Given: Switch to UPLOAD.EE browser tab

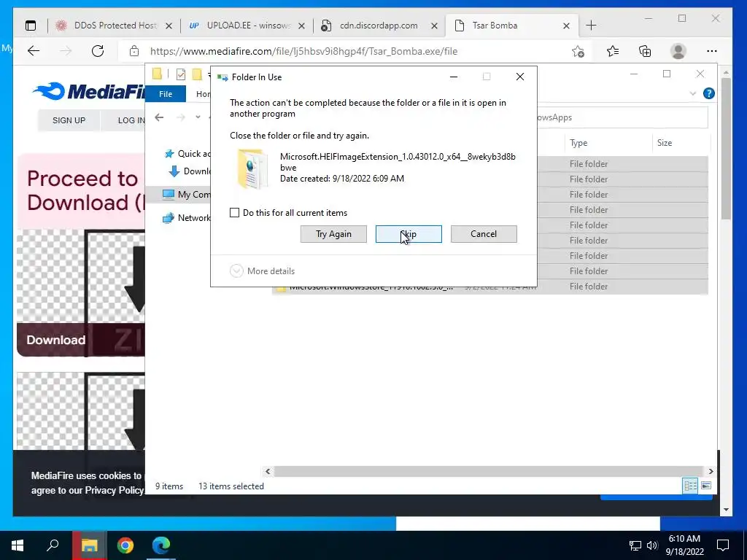Looking at the screenshot, I should click(x=248, y=26).
